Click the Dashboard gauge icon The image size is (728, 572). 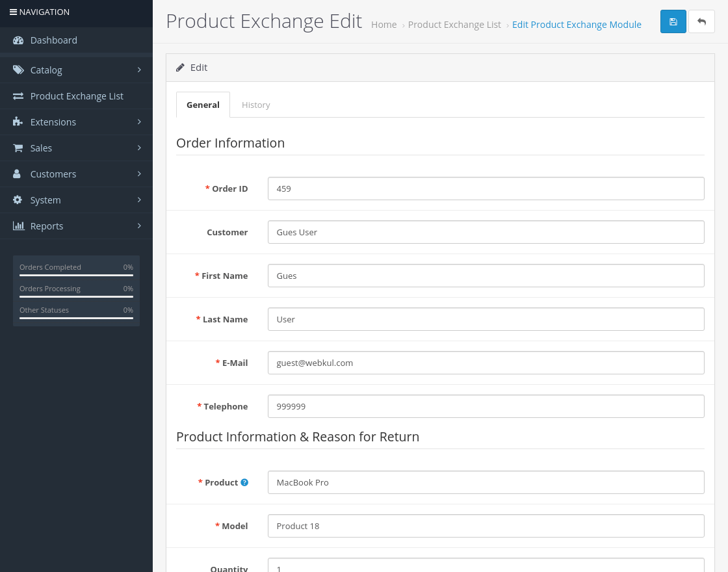pyautogui.click(x=18, y=40)
